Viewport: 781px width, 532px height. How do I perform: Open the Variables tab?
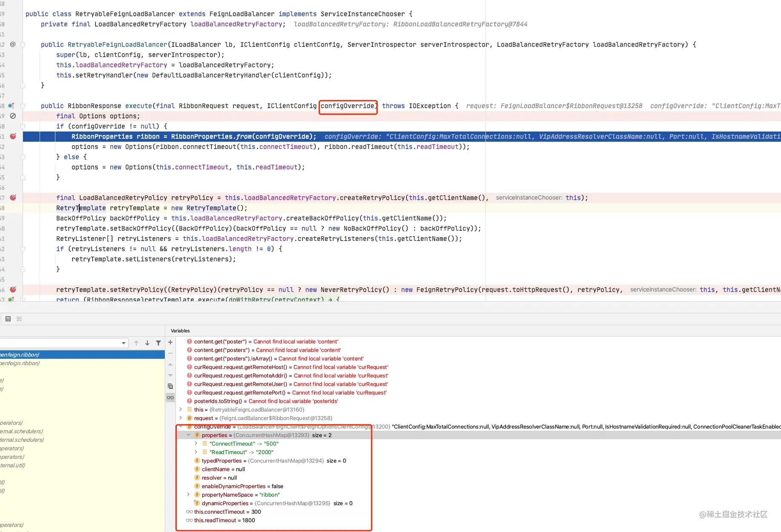coord(180,331)
